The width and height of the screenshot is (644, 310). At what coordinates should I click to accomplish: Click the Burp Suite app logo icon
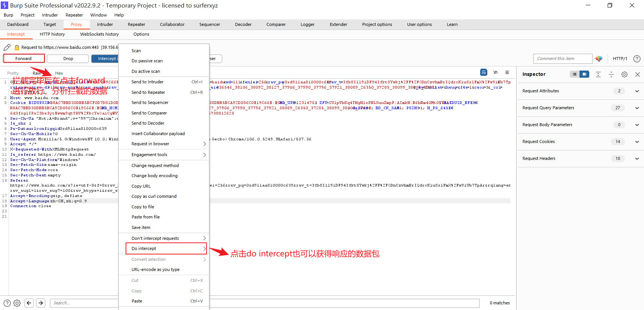pyautogui.click(x=4, y=5)
